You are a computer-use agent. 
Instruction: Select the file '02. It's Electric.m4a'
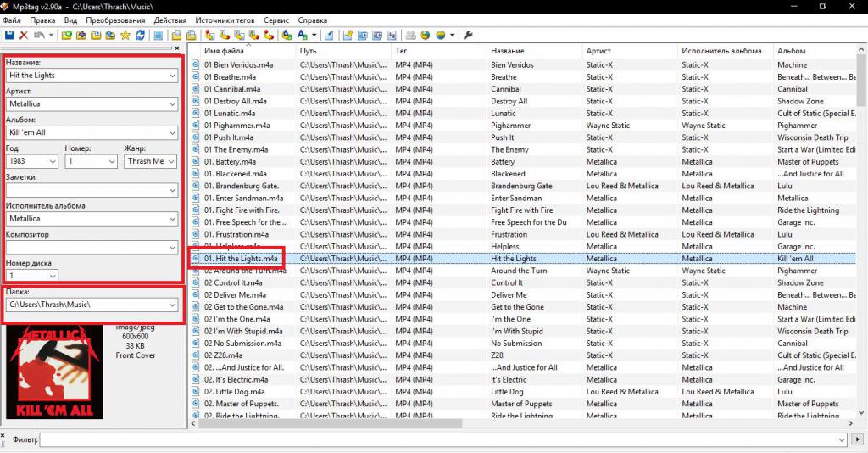point(236,379)
